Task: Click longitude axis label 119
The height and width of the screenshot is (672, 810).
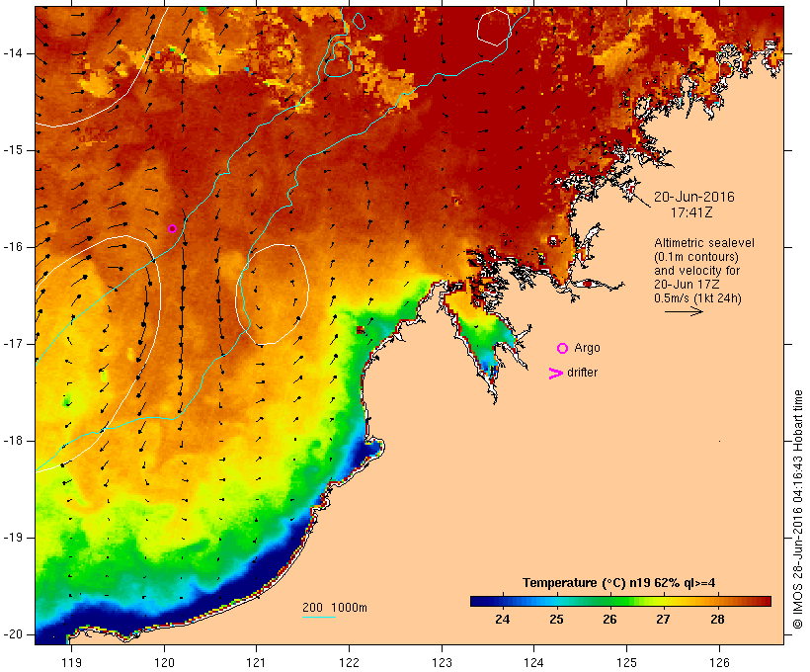Action: pos(71,663)
